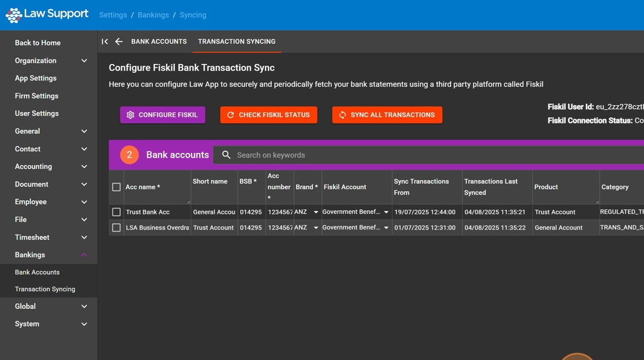The width and height of the screenshot is (644, 360).
Task: Open Fiskil Account dropdown for LSA Business row
Action: 386,228
